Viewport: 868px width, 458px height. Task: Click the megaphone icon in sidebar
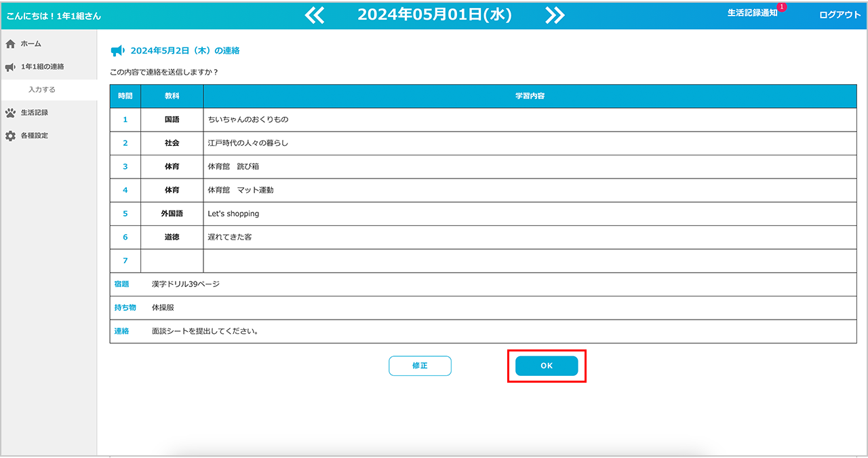[10, 67]
